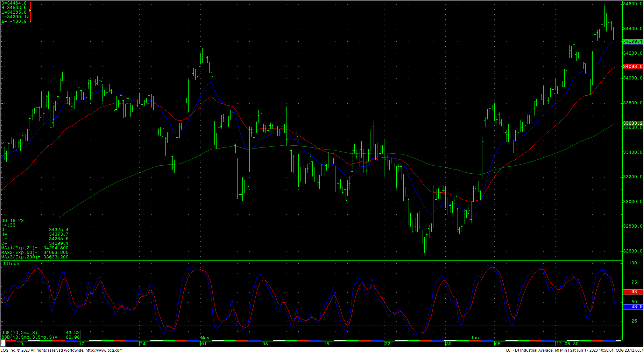644x353 pixels.
Task: Click the 34600.0 price scale label
Action: point(633,4)
